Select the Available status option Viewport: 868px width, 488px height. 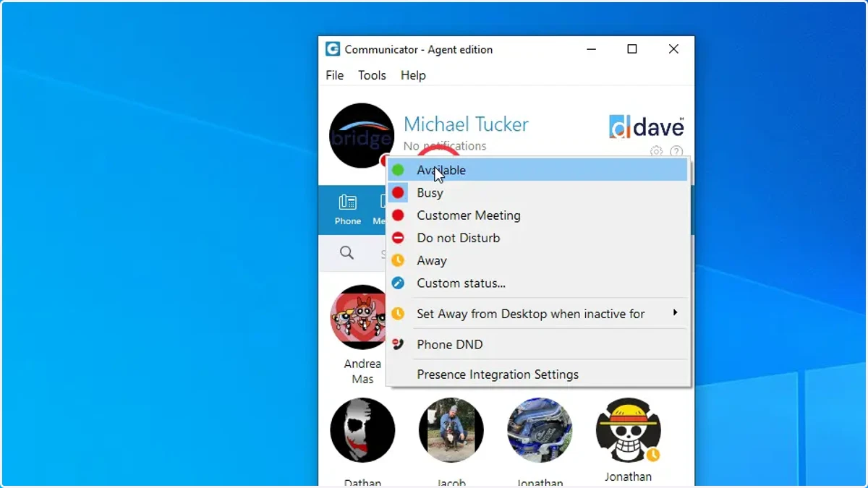tap(537, 171)
